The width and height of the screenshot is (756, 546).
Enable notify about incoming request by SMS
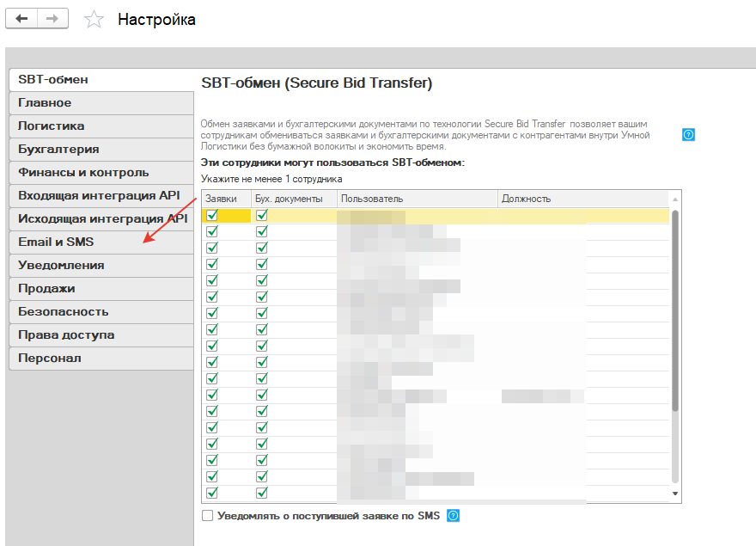pos(207,516)
